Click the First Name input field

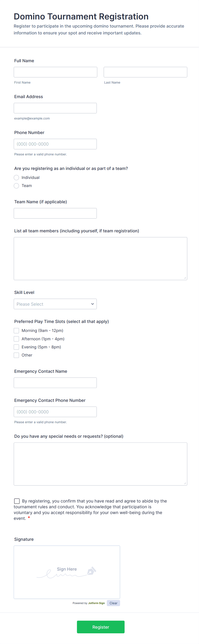pyautogui.click(x=55, y=72)
